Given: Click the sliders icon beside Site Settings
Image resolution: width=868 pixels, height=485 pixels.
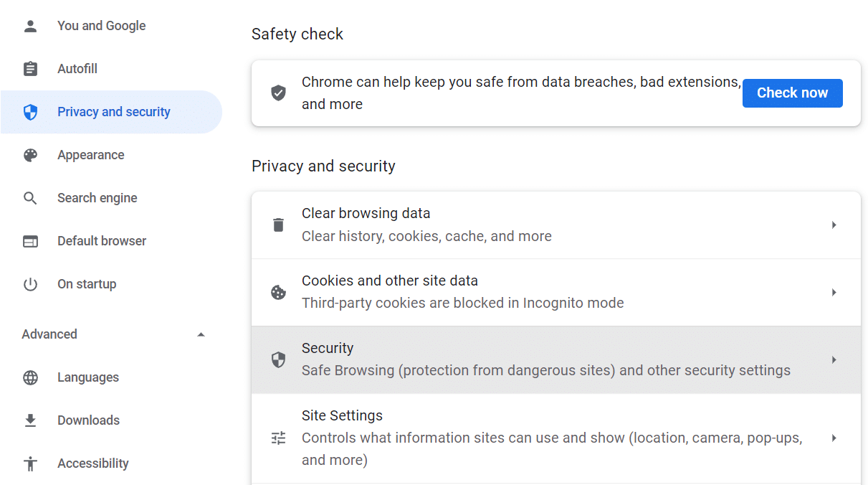Looking at the screenshot, I should click(278, 438).
